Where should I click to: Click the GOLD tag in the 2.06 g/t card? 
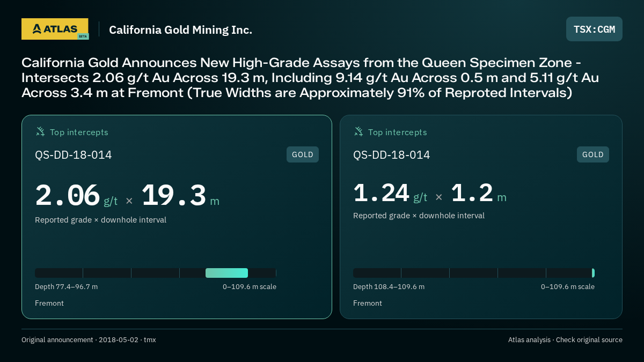[303, 154]
